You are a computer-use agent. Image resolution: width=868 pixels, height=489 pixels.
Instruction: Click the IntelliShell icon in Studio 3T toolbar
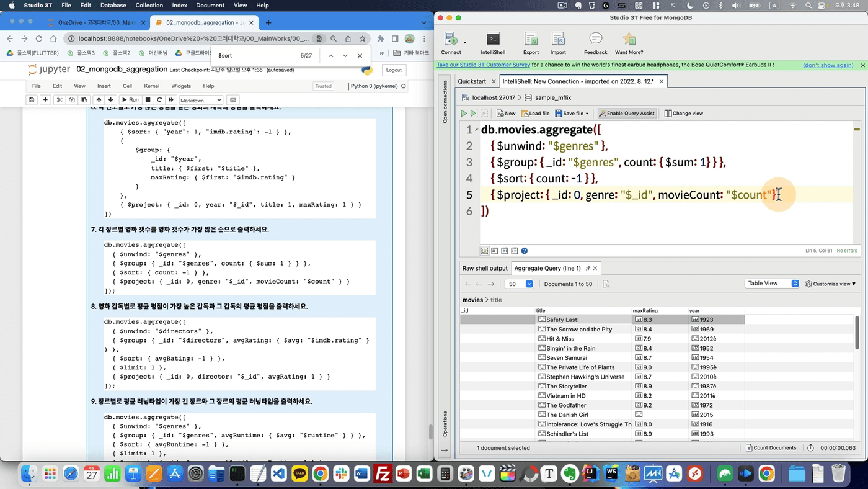click(x=493, y=39)
